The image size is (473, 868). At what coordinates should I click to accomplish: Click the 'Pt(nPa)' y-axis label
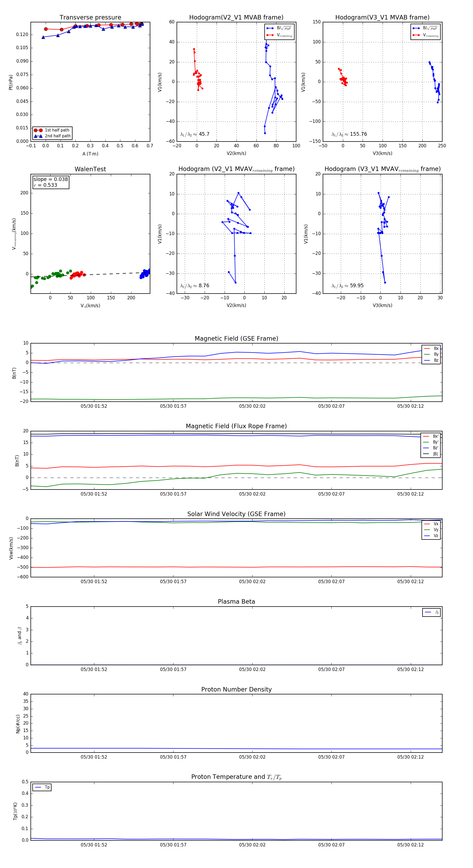tap(11, 82)
